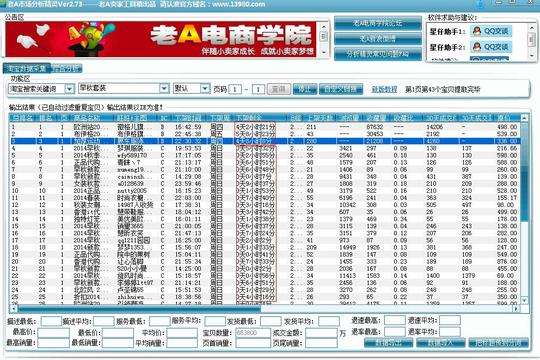Click the time 21:00:05 in row 15
The image size is (540, 360).
(188, 226)
